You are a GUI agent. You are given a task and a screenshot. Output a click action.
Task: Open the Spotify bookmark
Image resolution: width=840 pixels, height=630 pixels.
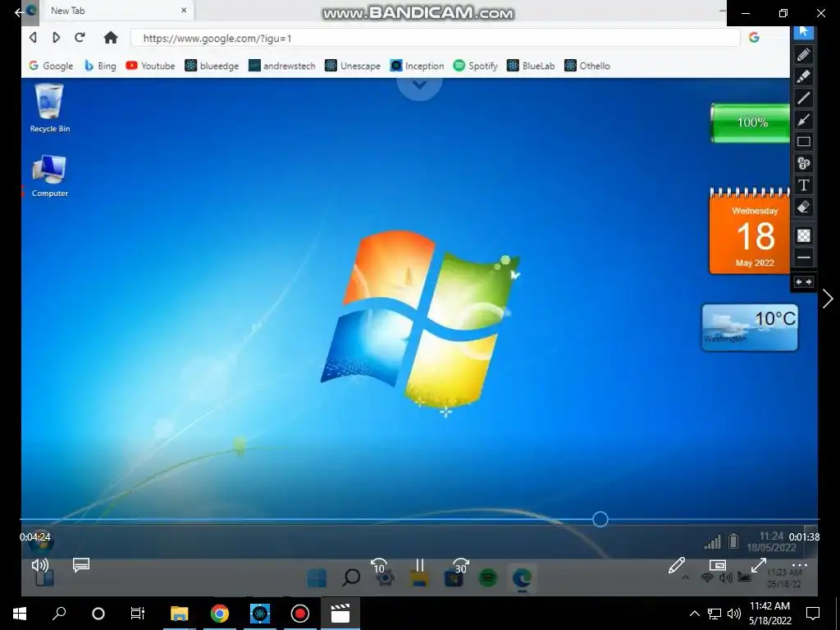pyautogui.click(x=475, y=66)
